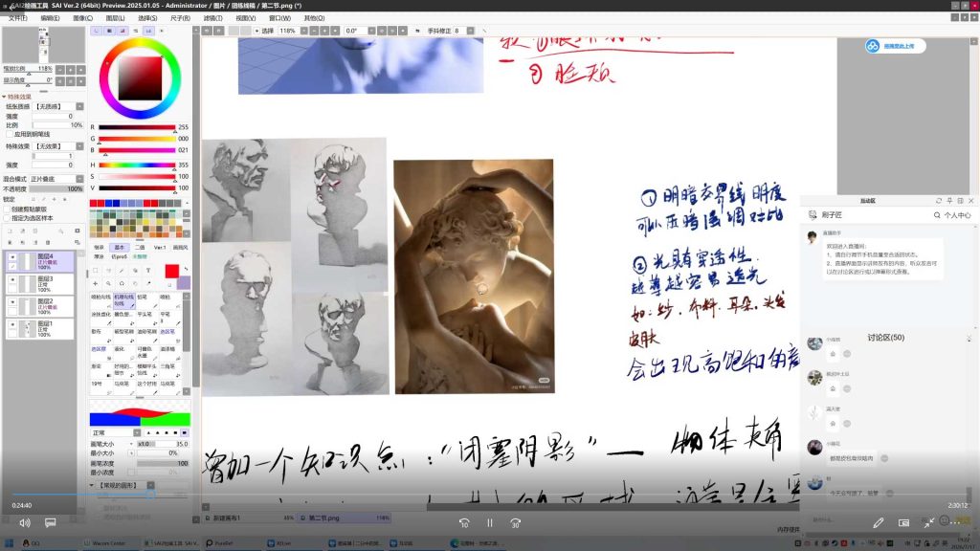This screenshot has height=551, width=980.
Task: Open the 【常规的圆形】 brush shape dropdown
Action: pos(150,485)
